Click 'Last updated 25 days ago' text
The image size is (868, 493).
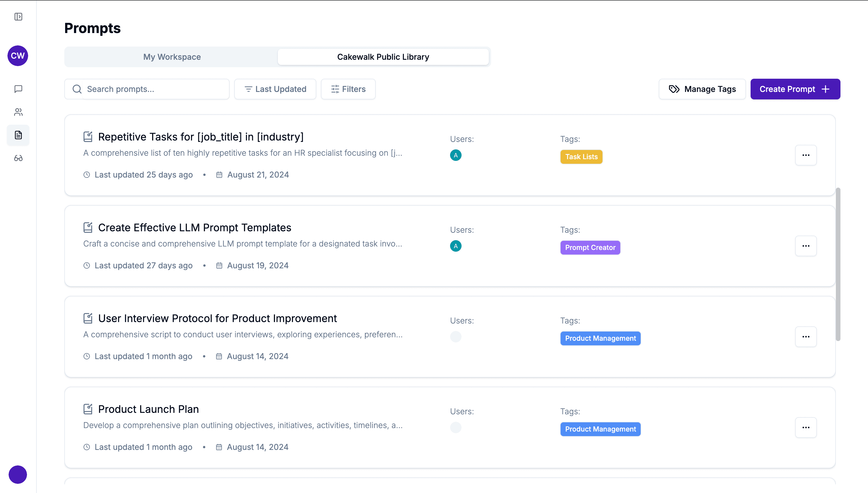(x=144, y=175)
